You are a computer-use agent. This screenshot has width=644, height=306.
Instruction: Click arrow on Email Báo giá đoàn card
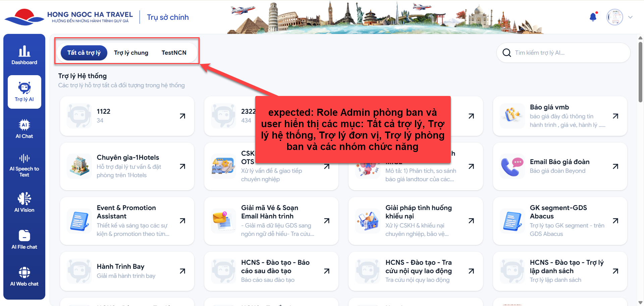tap(615, 166)
